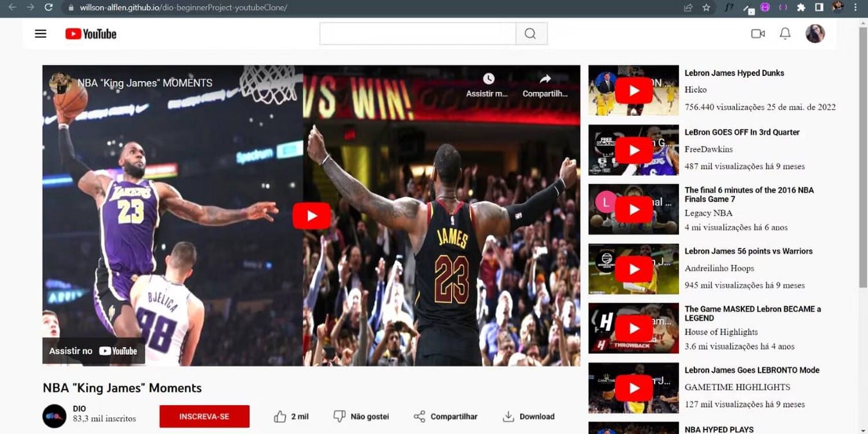Click the Assistir no YouTube button
Image resolution: width=868 pixels, height=434 pixels.
(93, 350)
